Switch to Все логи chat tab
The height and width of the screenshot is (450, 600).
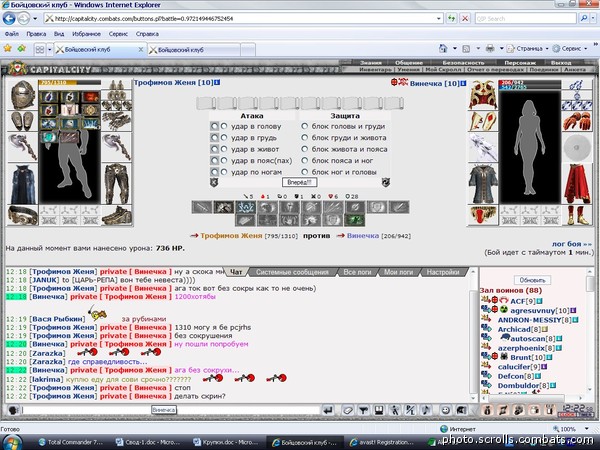coord(357,272)
